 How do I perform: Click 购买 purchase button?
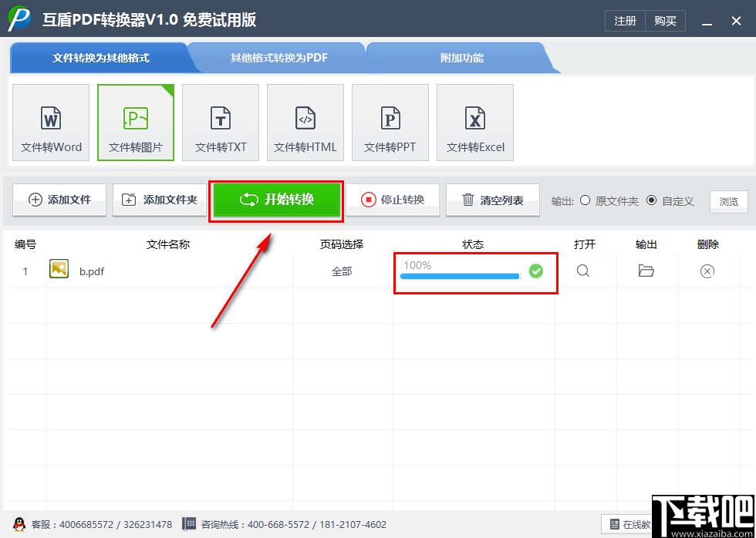pos(665,21)
